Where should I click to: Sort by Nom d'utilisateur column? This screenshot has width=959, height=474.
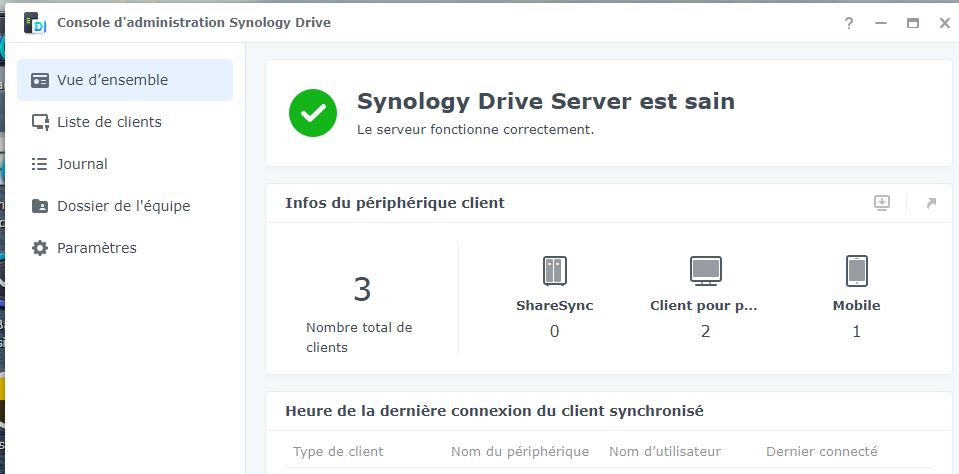click(x=665, y=452)
